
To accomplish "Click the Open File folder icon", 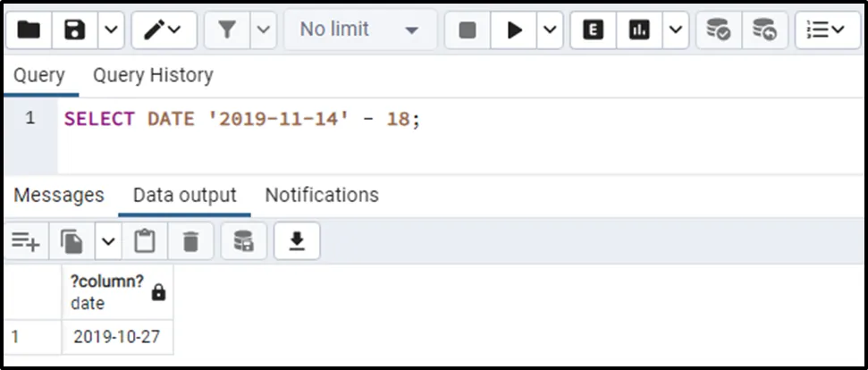I will tap(29, 30).
